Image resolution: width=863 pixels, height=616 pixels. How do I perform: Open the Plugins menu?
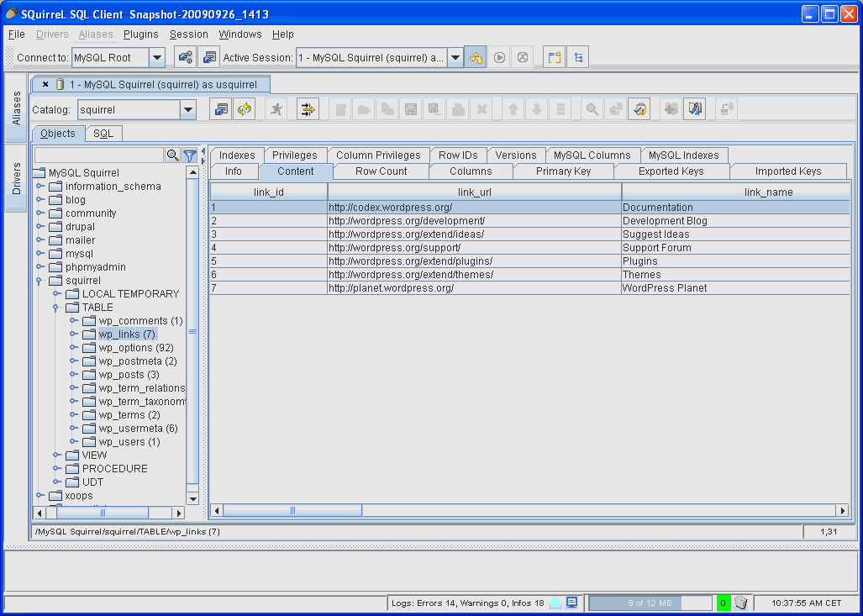140,34
